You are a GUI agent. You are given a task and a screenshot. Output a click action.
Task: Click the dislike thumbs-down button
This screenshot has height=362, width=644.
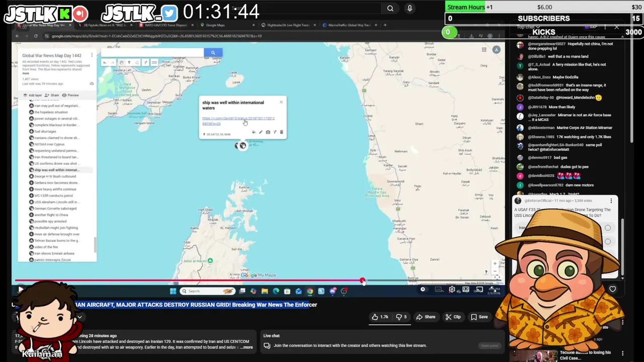(x=401, y=317)
